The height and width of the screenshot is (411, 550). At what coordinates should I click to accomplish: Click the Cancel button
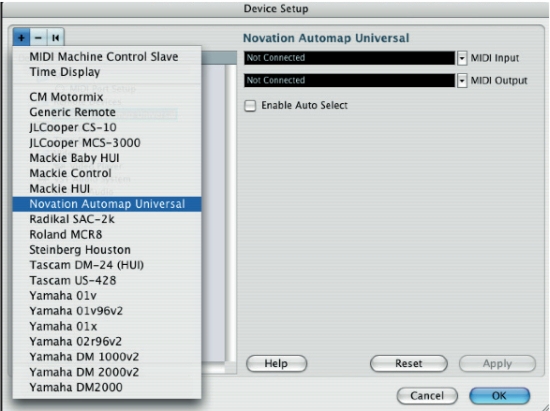click(x=427, y=396)
